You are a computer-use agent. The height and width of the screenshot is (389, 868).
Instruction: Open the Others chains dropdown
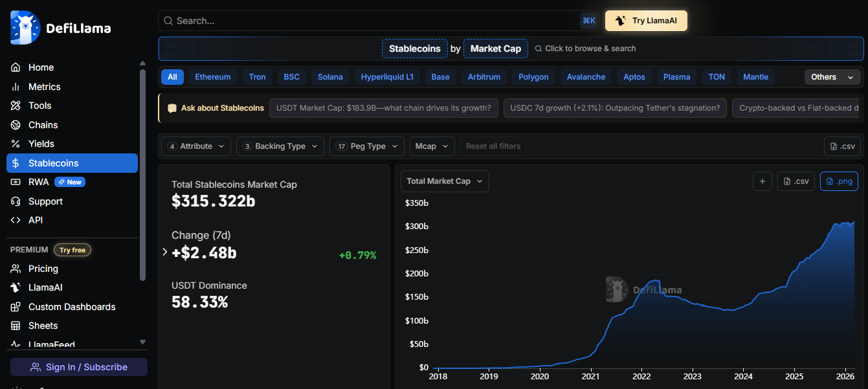pos(832,77)
